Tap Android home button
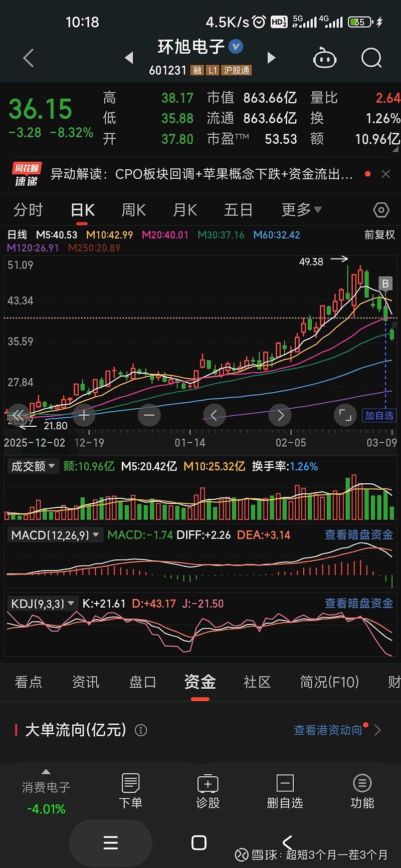401x868 pixels. tap(199, 842)
